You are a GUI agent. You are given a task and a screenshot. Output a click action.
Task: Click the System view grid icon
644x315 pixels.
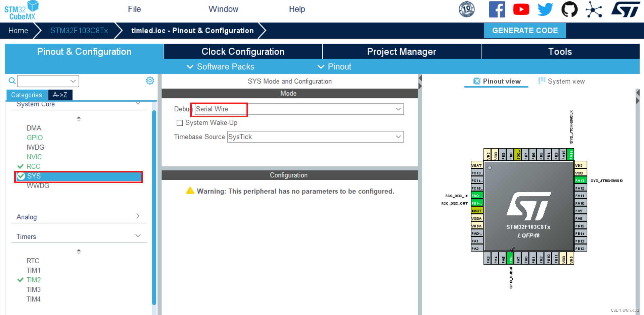click(542, 81)
